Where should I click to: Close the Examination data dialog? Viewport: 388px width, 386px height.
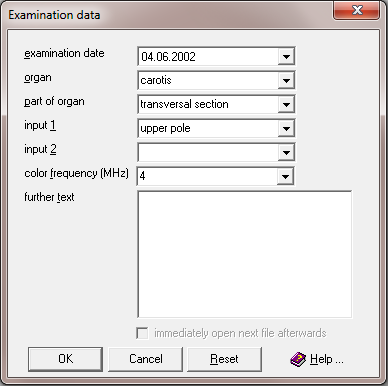(357, 10)
